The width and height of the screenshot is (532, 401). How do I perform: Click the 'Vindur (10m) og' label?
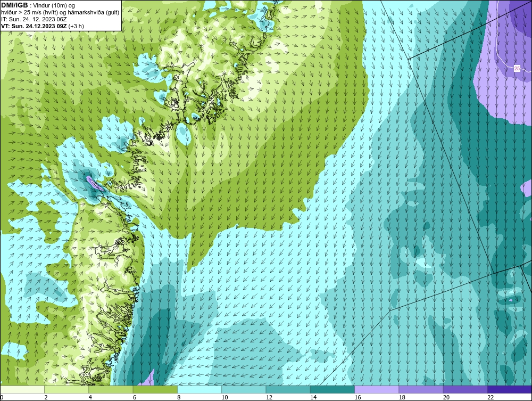55,6
